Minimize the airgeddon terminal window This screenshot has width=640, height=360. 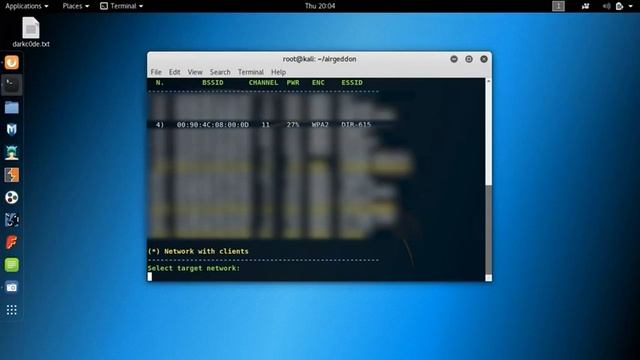(x=454, y=59)
